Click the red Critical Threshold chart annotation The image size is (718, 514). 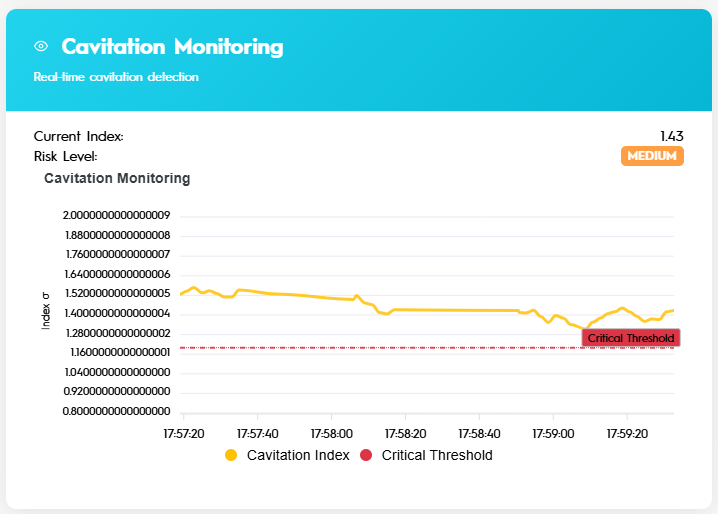point(631,338)
